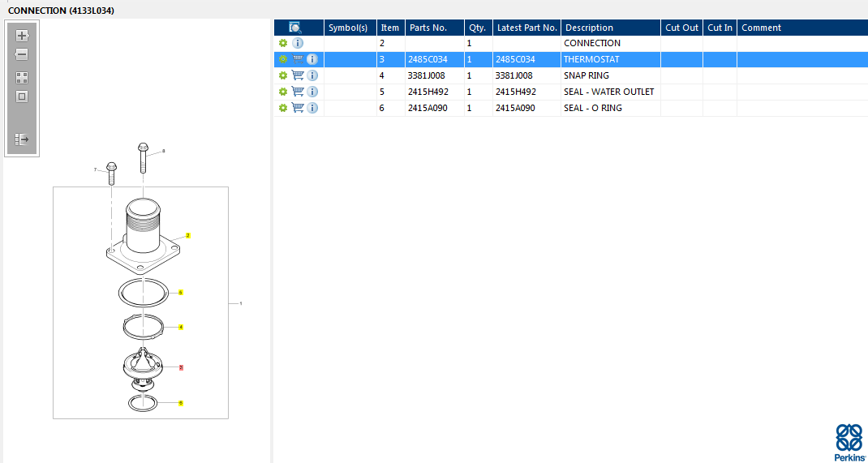The image size is (868, 463).
Task: Click the Perkins logo
Action: (x=849, y=441)
